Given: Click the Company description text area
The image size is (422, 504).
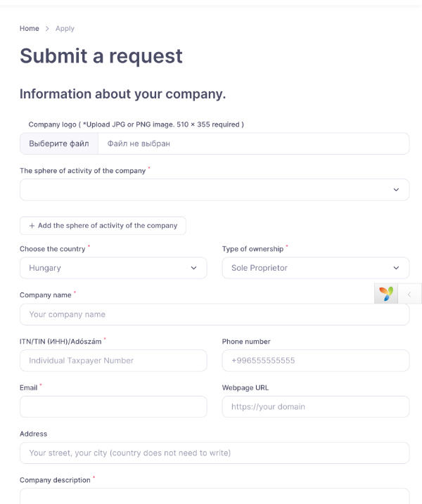Looking at the screenshot, I should point(215,496).
